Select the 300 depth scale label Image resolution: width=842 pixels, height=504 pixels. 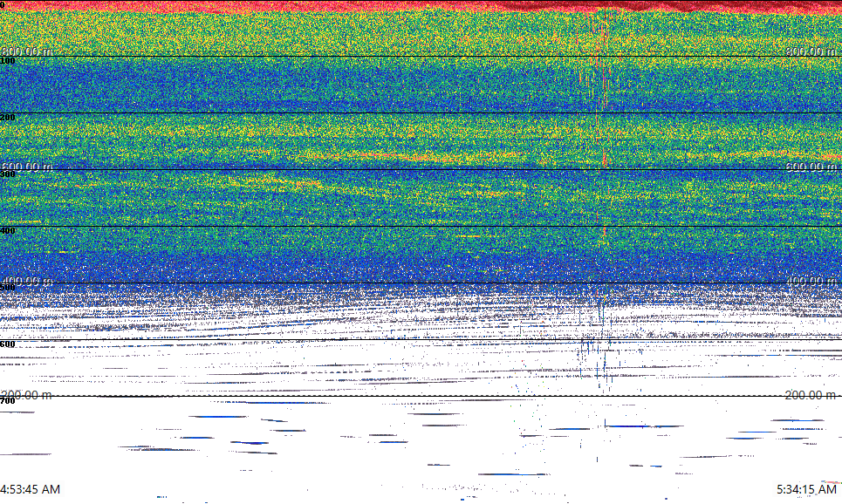(x=8, y=174)
